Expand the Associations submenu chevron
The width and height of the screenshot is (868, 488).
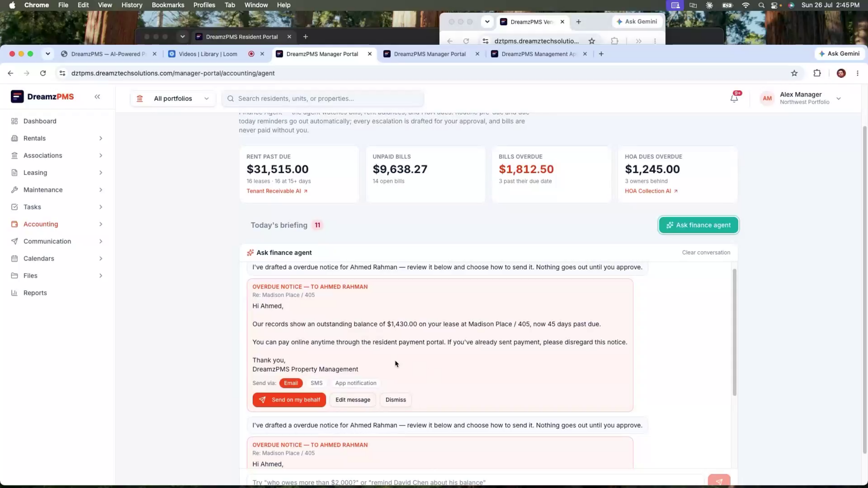tap(101, 155)
